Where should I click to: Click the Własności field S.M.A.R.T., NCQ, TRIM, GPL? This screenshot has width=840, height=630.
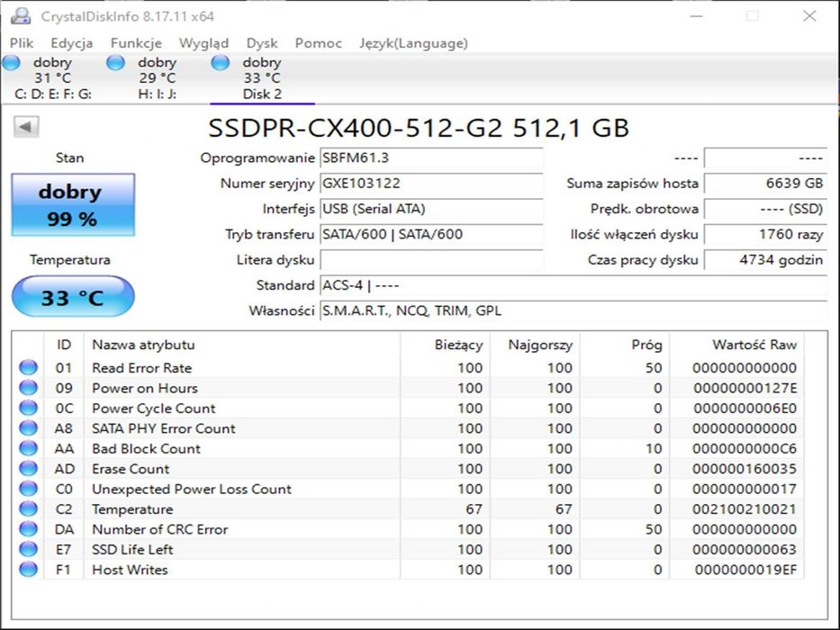[x=574, y=310]
